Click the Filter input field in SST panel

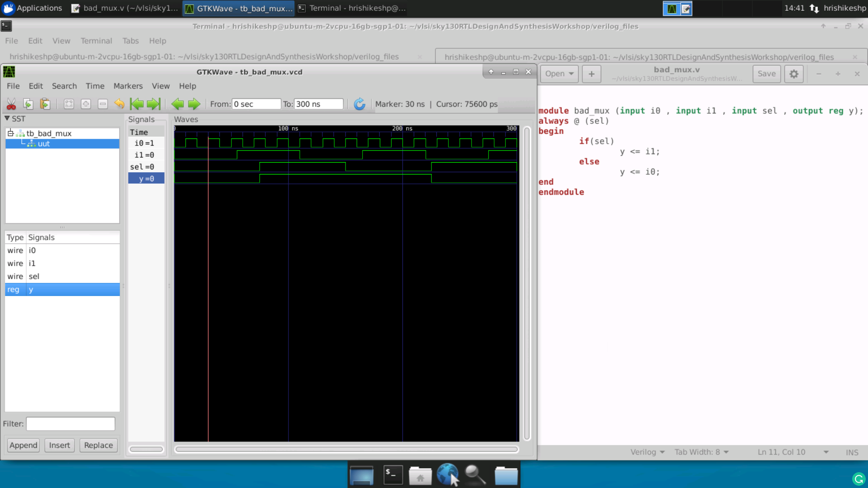[71, 424]
